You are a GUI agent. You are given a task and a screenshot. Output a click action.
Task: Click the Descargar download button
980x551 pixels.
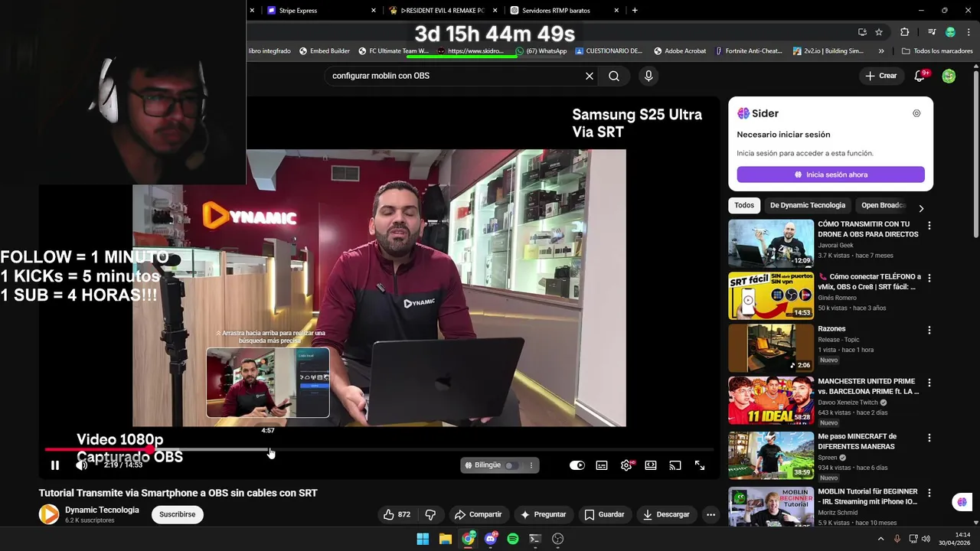[666, 514]
